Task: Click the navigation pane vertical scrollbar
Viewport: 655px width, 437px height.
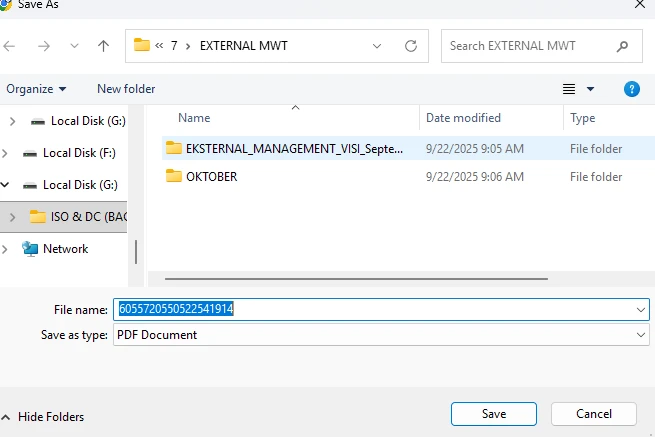Action: coord(136,252)
